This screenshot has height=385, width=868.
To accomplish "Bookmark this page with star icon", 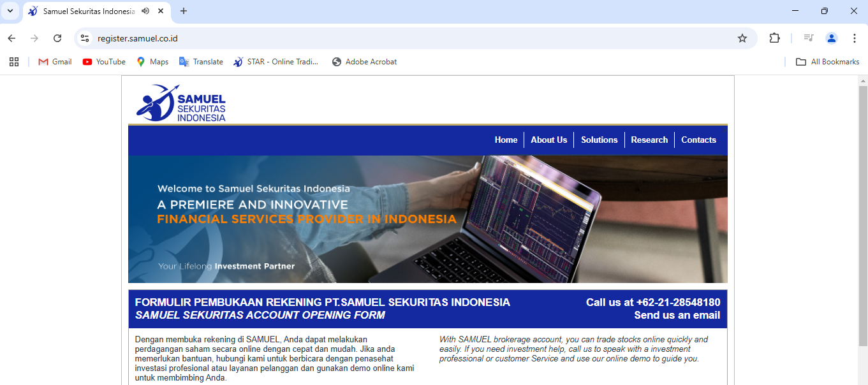I will 742,38.
